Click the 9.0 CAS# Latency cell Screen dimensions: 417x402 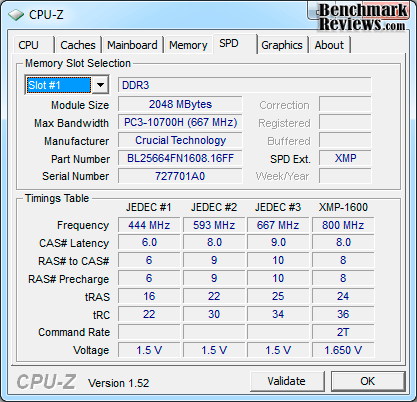point(278,242)
